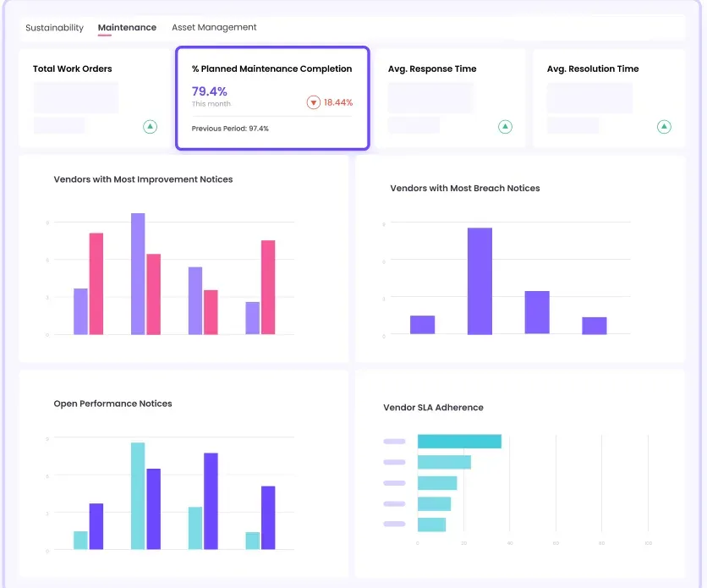Screen dimensions: 707x588
Task: Select the Maintenance tab
Action: [127, 28]
